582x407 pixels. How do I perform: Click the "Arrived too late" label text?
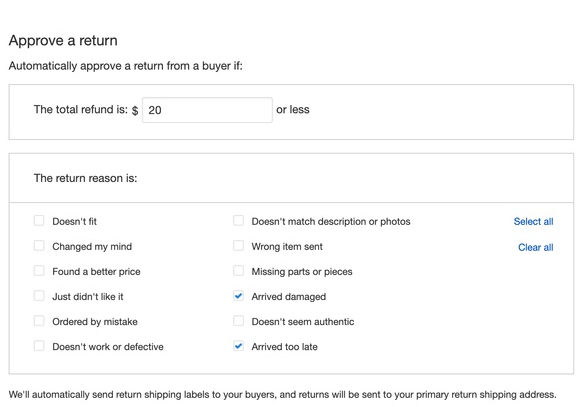[284, 347]
